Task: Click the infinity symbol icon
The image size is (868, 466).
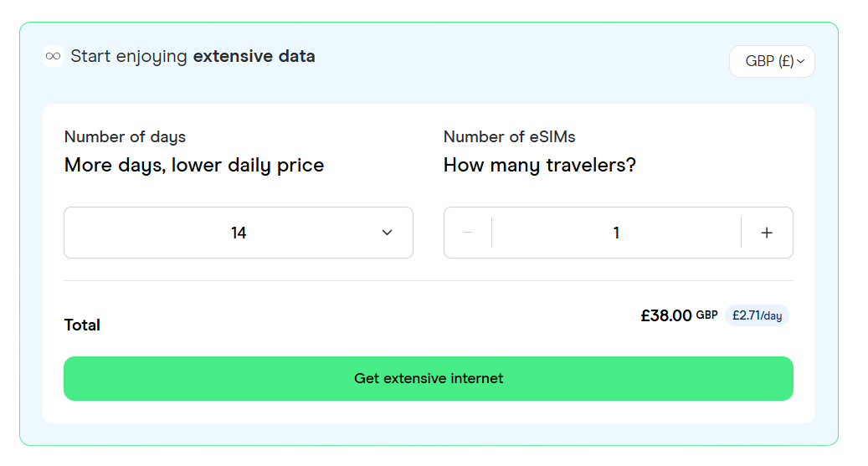Action: pyautogui.click(x=53, y=56)
